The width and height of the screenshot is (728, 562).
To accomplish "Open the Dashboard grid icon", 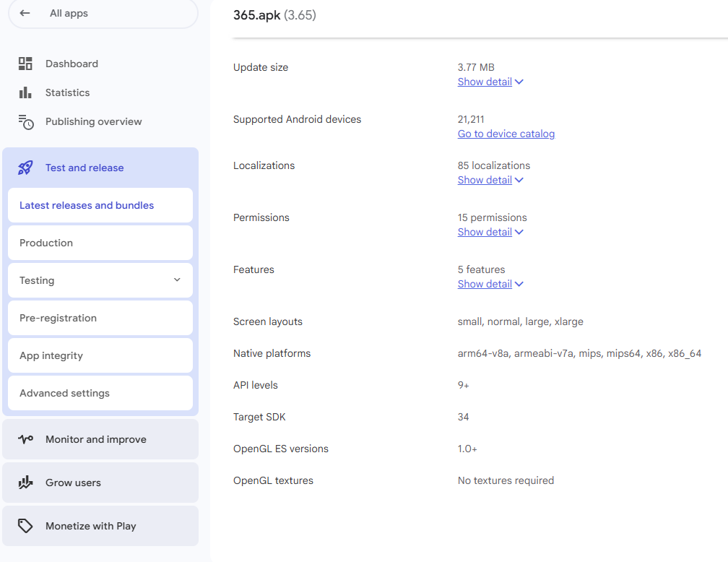I will 25,64.
